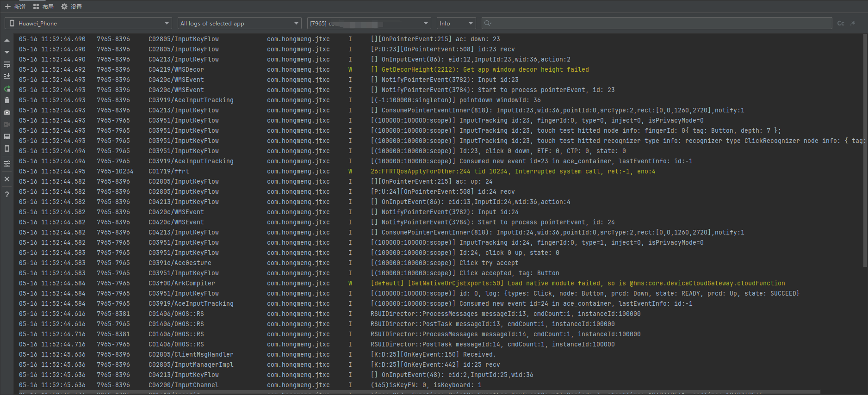The image size is (868, 395).
Task: Clear logs with the trash icon
Action: pos(7,100)
